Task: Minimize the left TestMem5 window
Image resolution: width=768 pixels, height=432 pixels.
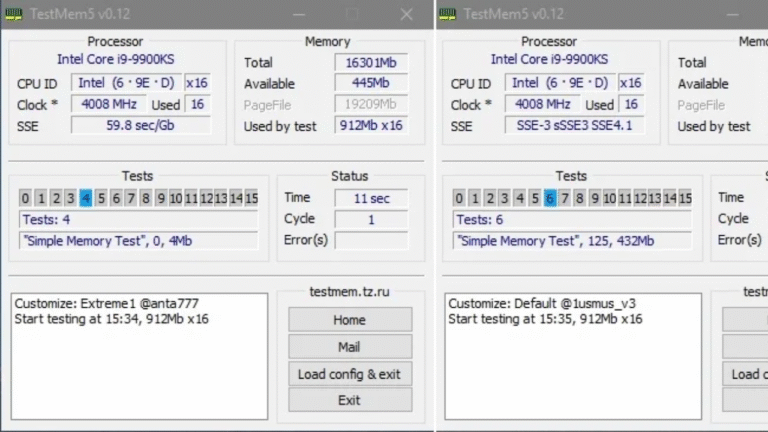Action: [x=299, y=14]
